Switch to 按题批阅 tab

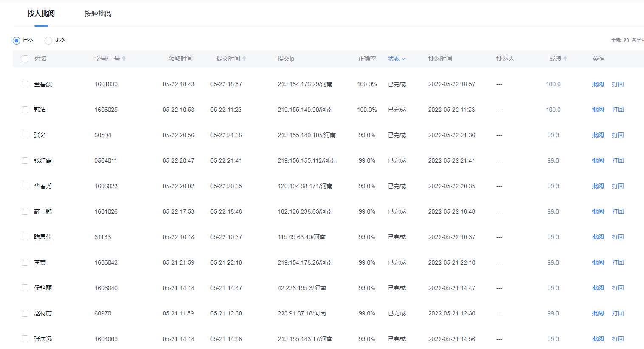point(98,14)
